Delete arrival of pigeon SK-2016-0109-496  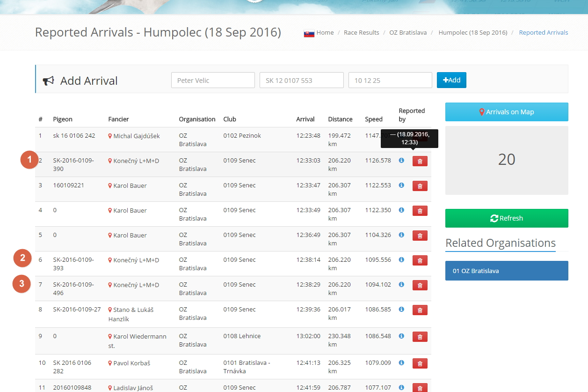pyautogui.click(x=420, y=285)
